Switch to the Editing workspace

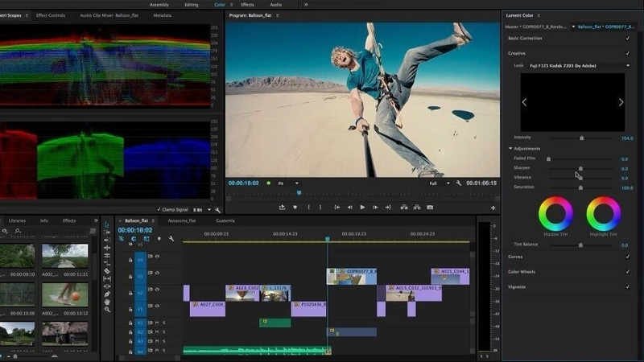pos(192,5)
